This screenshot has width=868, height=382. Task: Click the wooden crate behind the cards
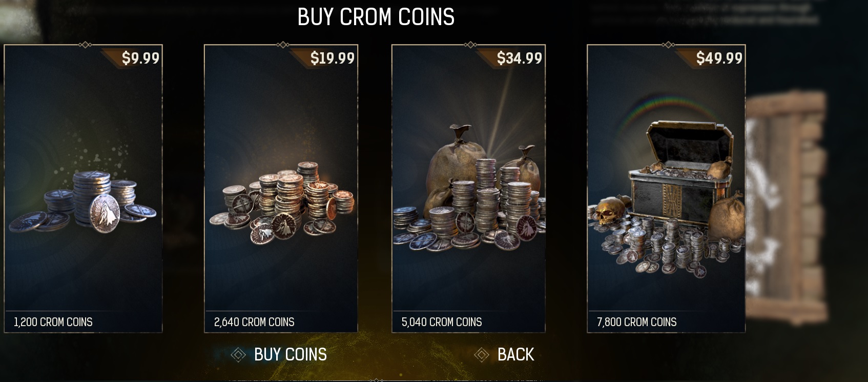[x=789, y=205]
